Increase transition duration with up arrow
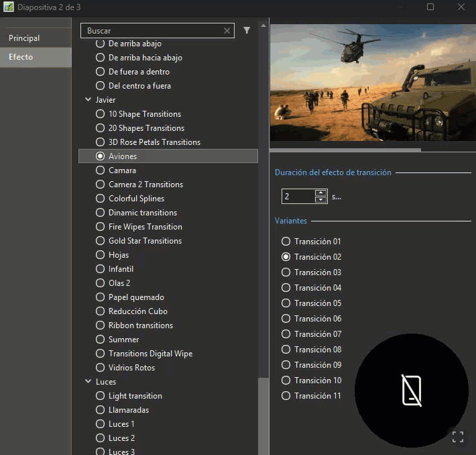 (320, 193)
